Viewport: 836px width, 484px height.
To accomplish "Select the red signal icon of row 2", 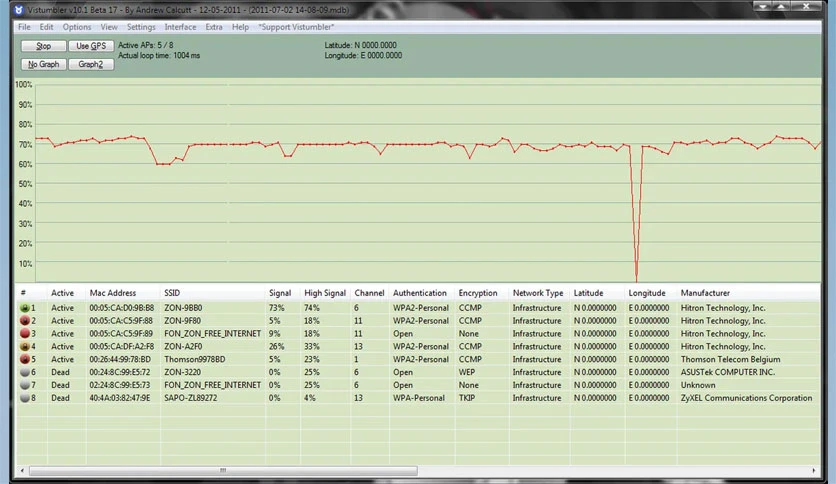I will coord(25,321).
